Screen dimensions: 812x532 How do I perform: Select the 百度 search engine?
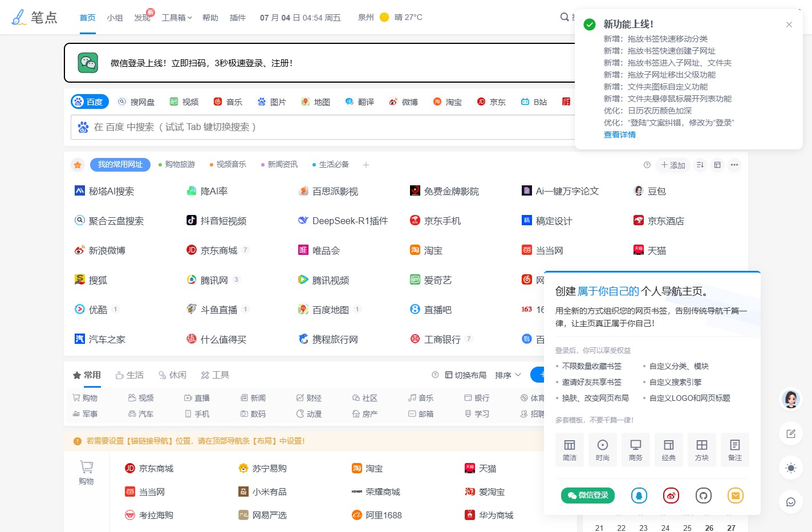pyautogui.click(x=89, y=101)
